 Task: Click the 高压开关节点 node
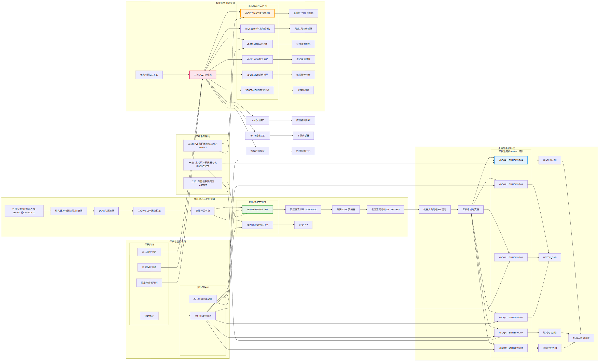[x=203, y=211]
